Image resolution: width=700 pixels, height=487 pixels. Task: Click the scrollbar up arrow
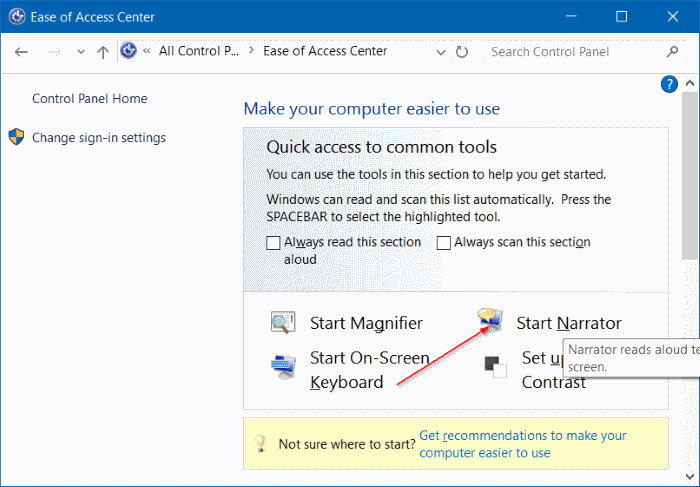click(690, 83)
